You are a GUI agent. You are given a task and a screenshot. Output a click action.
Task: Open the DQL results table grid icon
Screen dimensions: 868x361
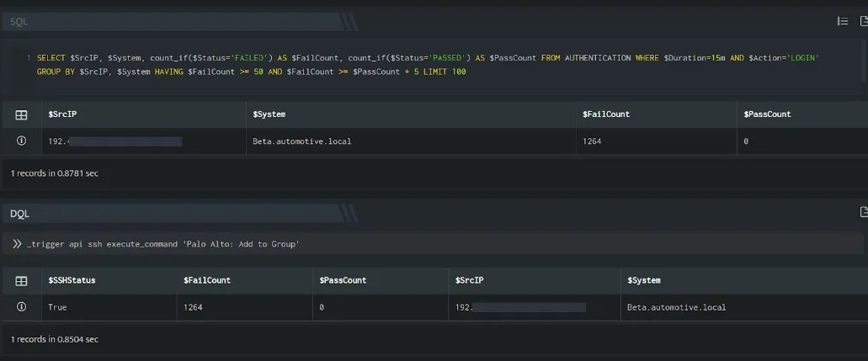click(21, 281)
